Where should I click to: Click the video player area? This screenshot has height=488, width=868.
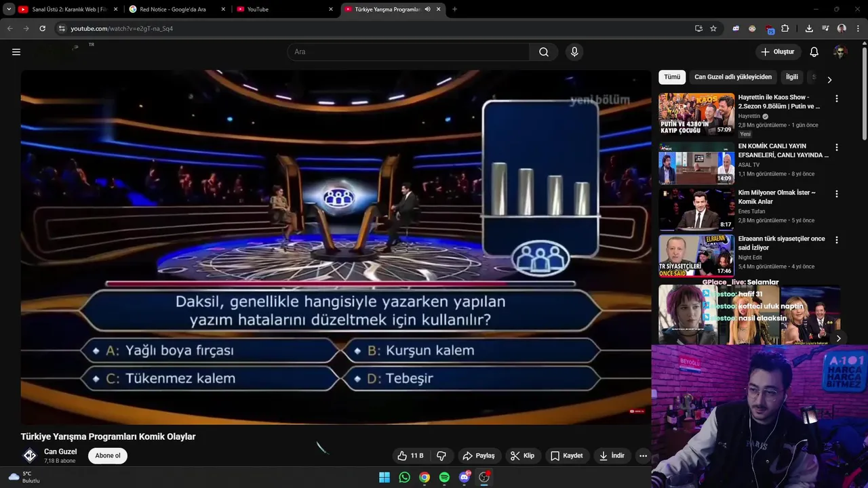pos(336,247)
